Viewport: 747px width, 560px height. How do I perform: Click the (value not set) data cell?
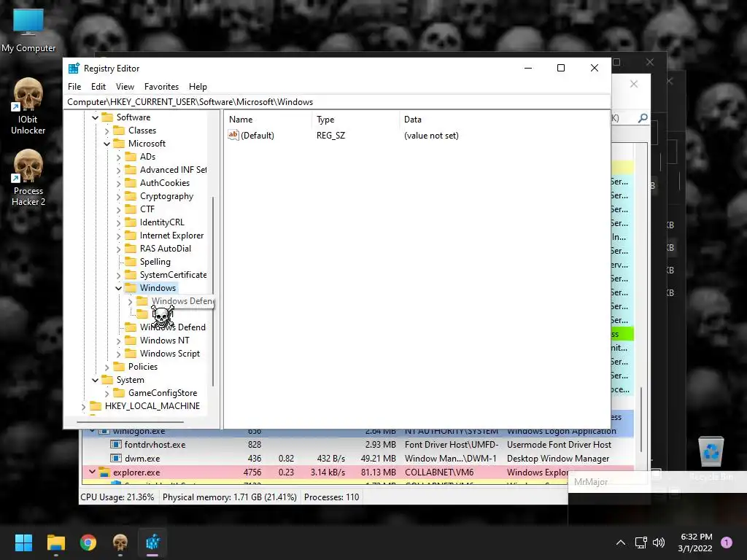pos(431,136)
